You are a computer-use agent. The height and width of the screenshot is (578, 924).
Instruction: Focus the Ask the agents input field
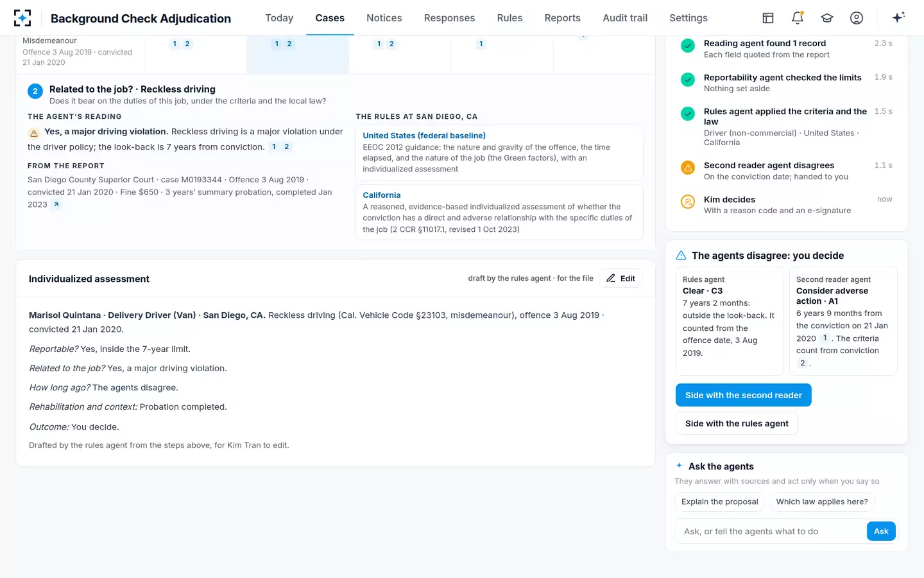[771, 531]
